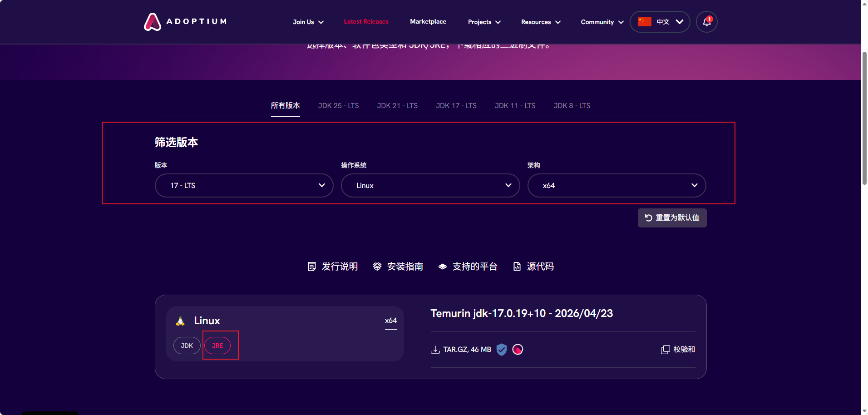
Task: Switch to the JDK 11 - LTS tab
Action: coord(515,106)
